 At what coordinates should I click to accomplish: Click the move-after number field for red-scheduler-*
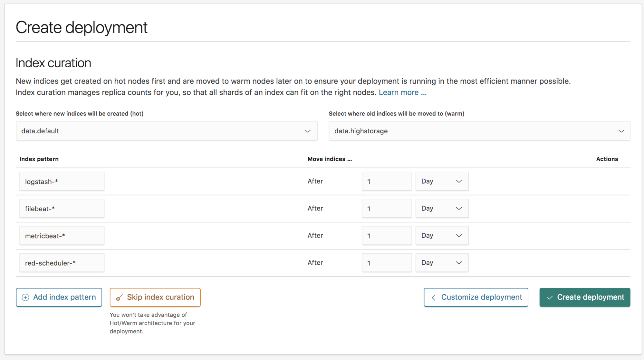[x=387, y=262]
